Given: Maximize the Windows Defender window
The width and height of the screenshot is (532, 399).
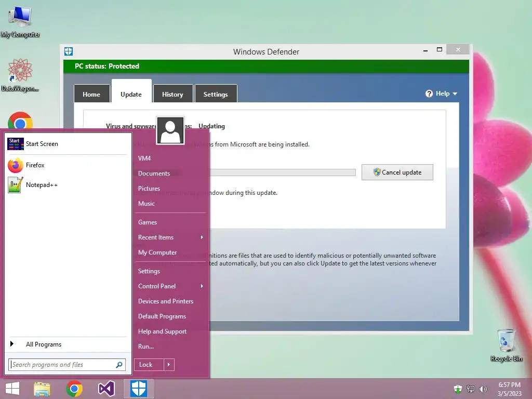Looking at the screenshot, I should tap(440, 50).
